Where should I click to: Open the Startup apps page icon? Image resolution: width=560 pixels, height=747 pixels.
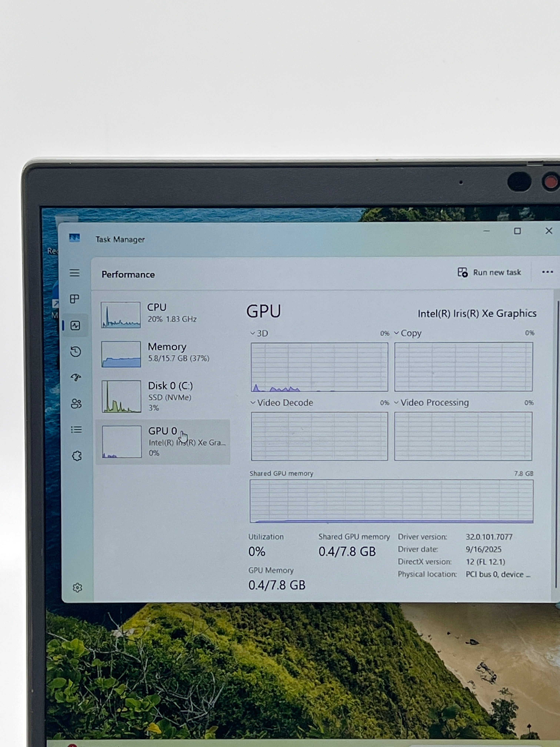tap(76, 377)
